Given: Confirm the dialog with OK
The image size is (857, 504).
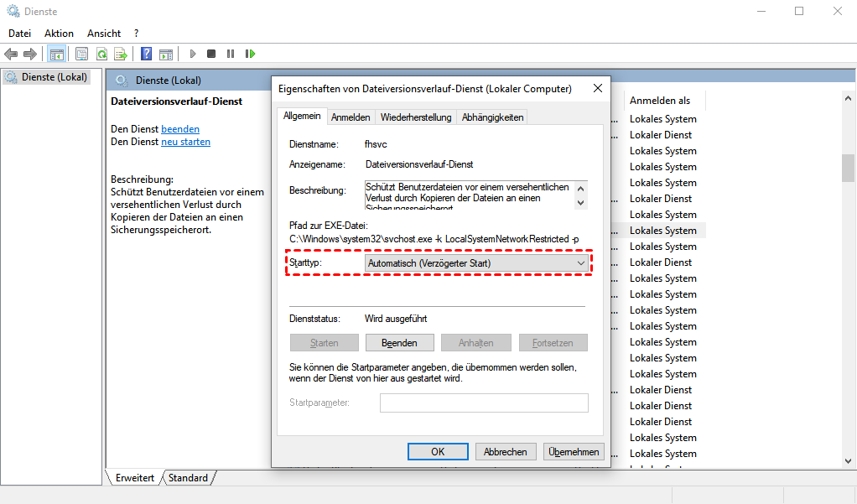Looking at the screenshot, I should click(x=438, y=452).
